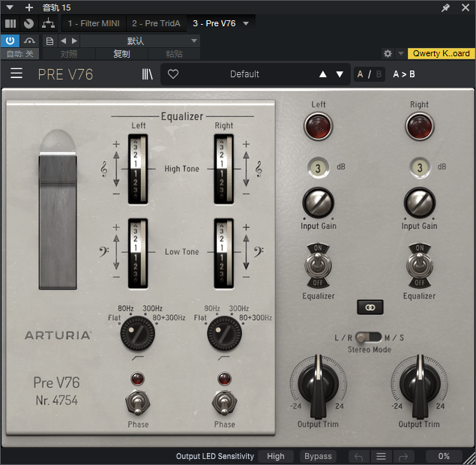The image size is (476, 465).
Task: Click the right channel red LED indicator
Action: pyautogui.click(x=420, y=126)
